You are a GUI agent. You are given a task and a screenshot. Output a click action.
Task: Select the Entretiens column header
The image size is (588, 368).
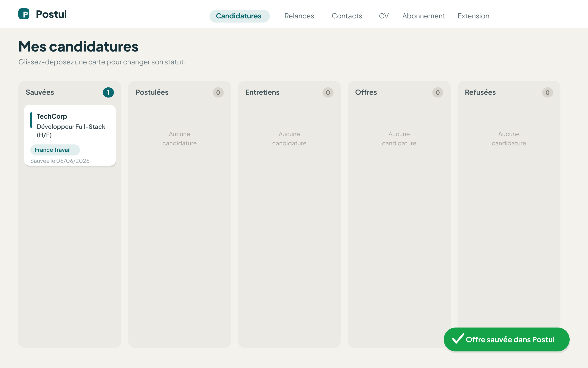262,92
